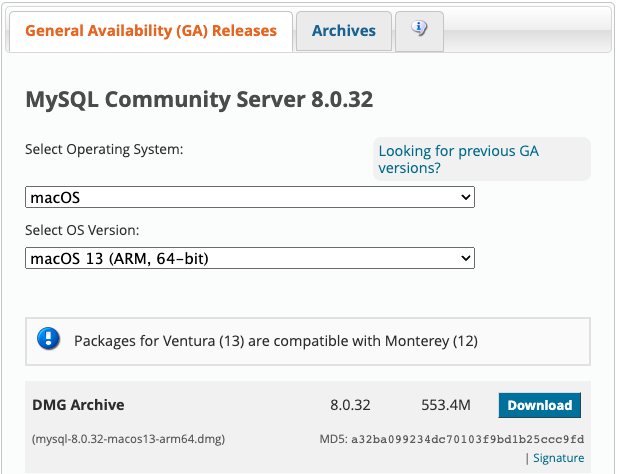Click the 'Select Operating System:' label

tap(104, 149)
